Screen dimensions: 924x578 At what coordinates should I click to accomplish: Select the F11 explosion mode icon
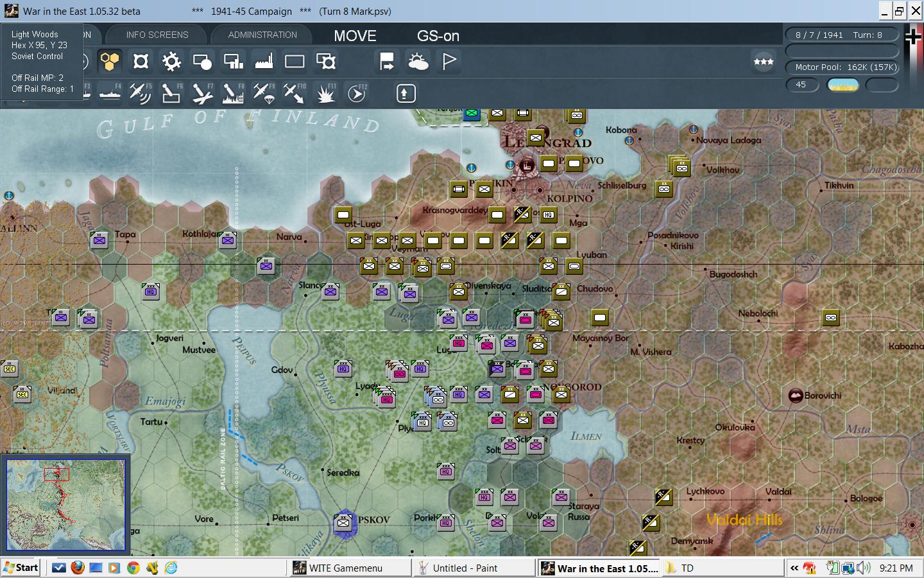click(326, 93)
